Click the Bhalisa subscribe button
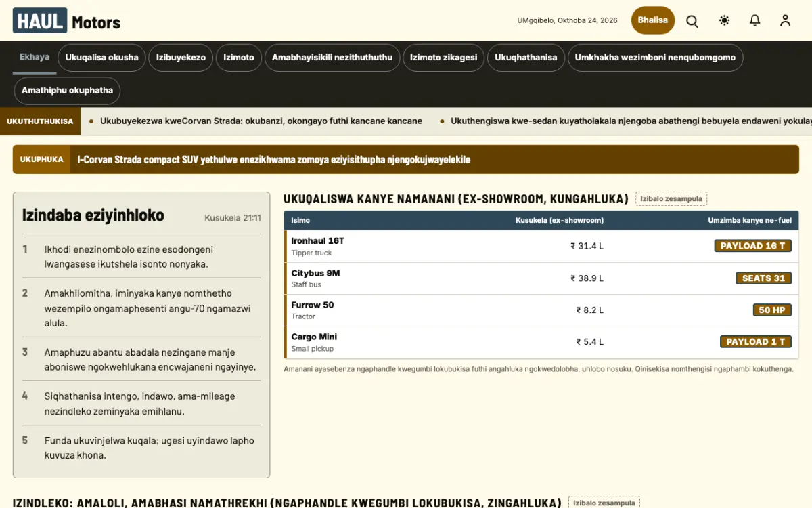 (x=653, y=20)
